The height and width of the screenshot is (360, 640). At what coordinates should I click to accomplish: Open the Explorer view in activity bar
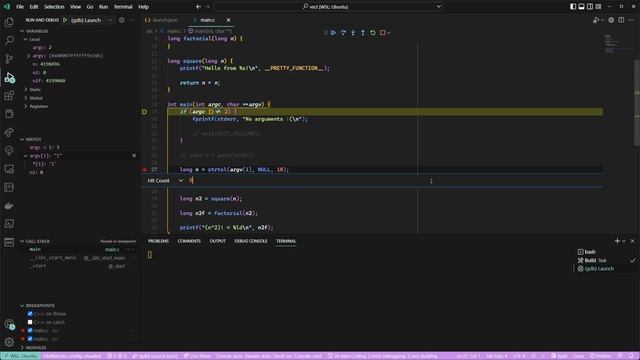click(x=9, y=22)
